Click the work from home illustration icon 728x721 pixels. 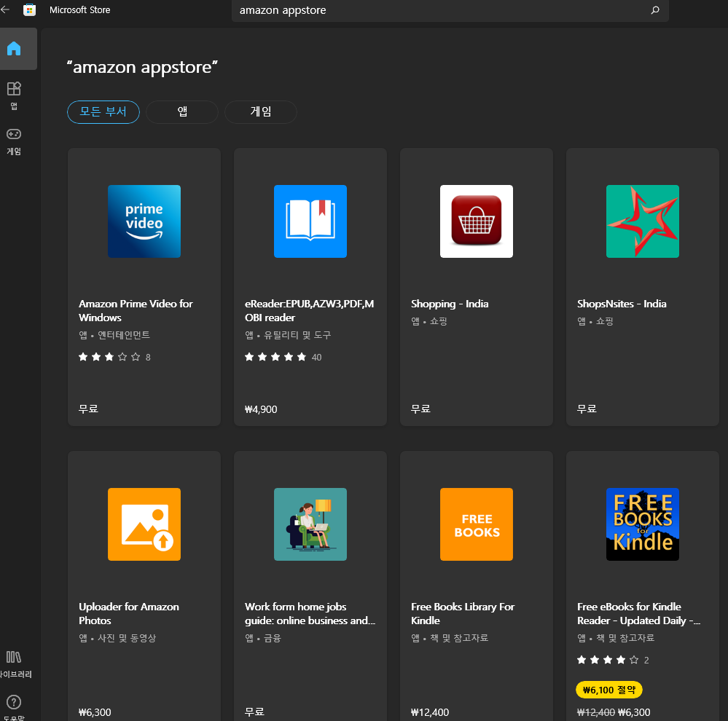(310, 524)
